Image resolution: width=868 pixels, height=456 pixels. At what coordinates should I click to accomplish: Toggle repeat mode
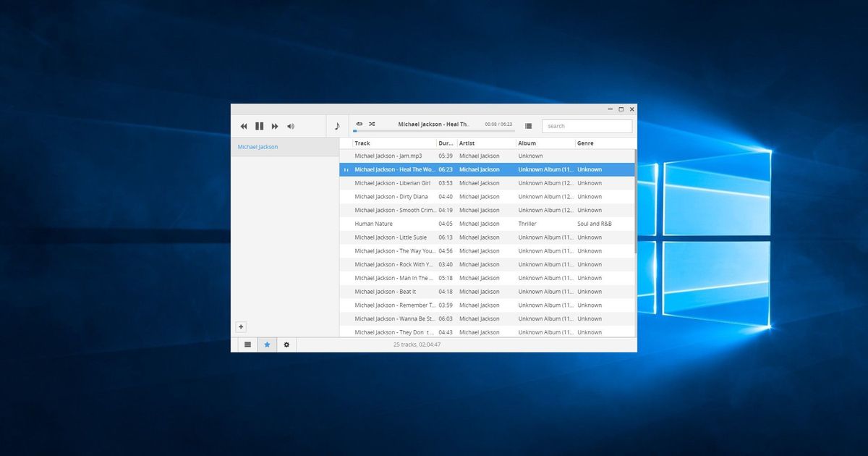click(359, 123)
